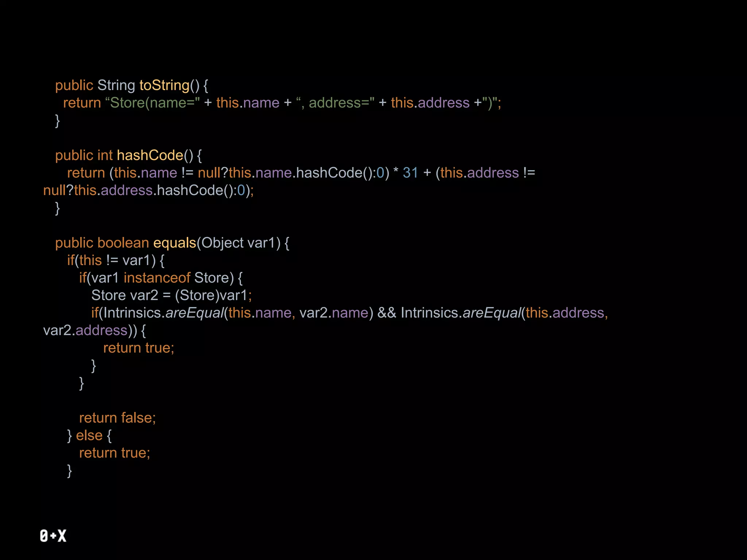The image size is (747, 560).
Task: Click the line 'var2.address)) {'
Action: (x=94, y=331)
